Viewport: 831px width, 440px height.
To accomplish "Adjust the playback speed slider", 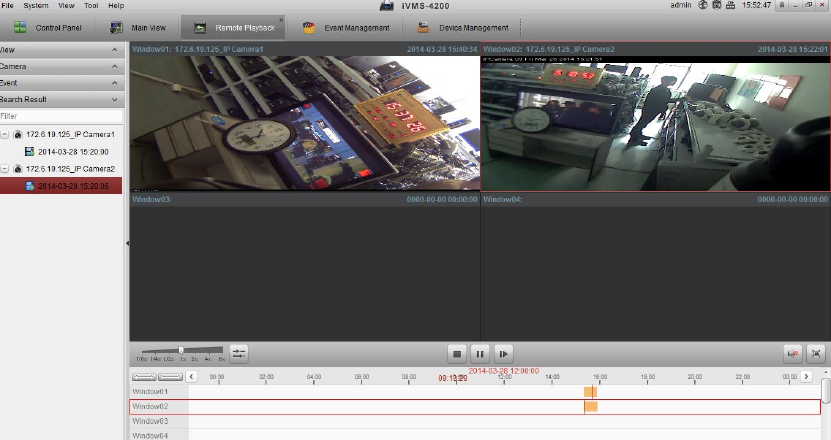I will click(180, 351).
